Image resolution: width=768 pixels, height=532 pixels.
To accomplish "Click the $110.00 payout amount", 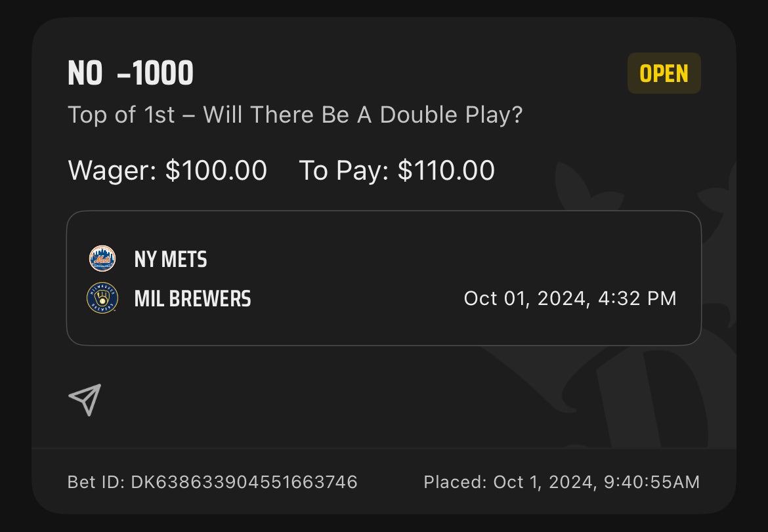I will (x=446, y=171).
